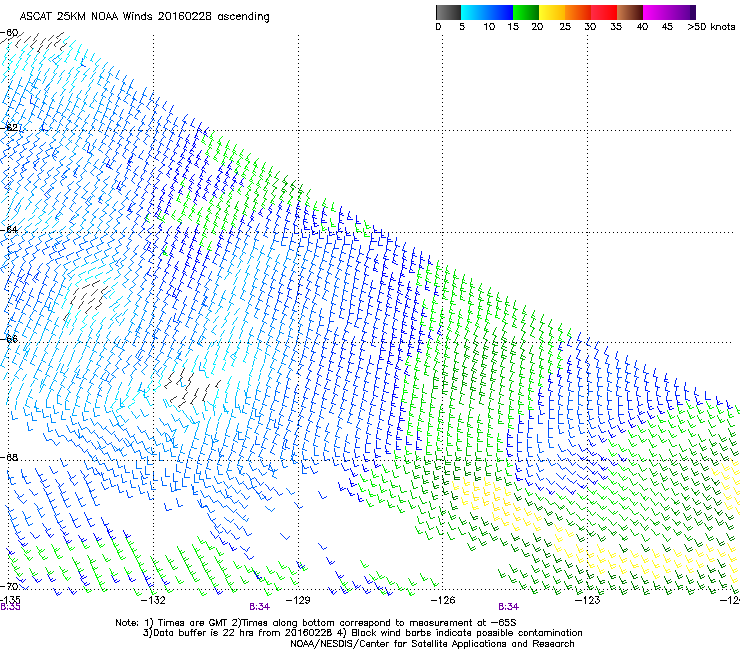Click the title 'ASCAT 25KM NOAA Winds 20160228 ascending'
This screenshot has width=740, height=650.
(x=144, y=17)
